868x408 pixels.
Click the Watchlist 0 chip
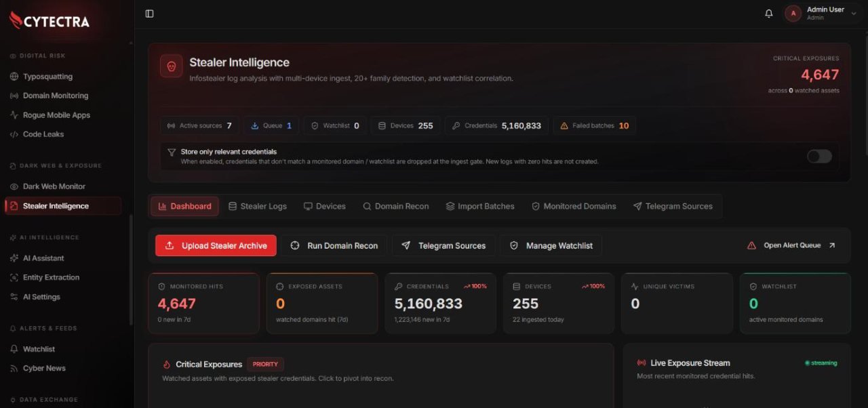pyautogui.click(x=335, y=125)
